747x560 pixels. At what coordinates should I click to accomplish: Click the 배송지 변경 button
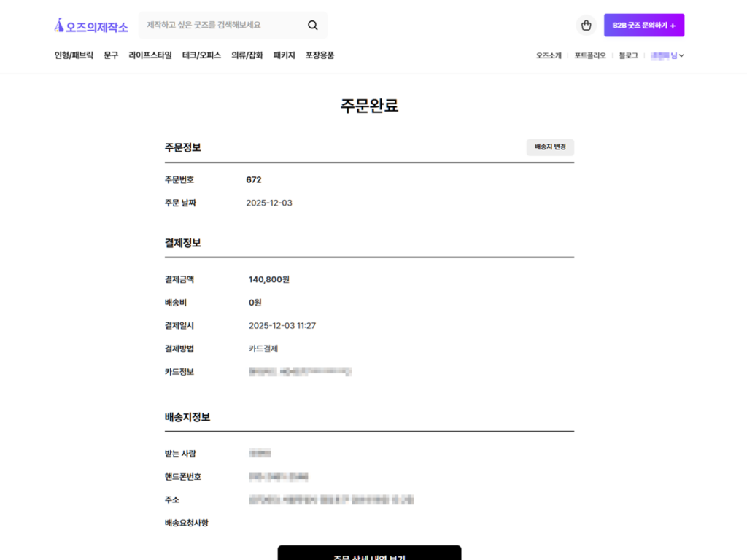(550, 147)
